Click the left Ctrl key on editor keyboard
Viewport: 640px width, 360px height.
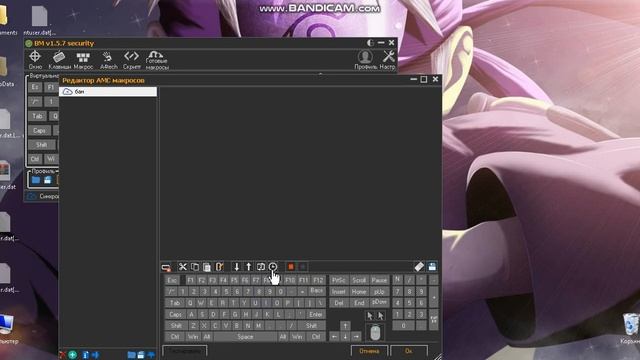point(175,337)
